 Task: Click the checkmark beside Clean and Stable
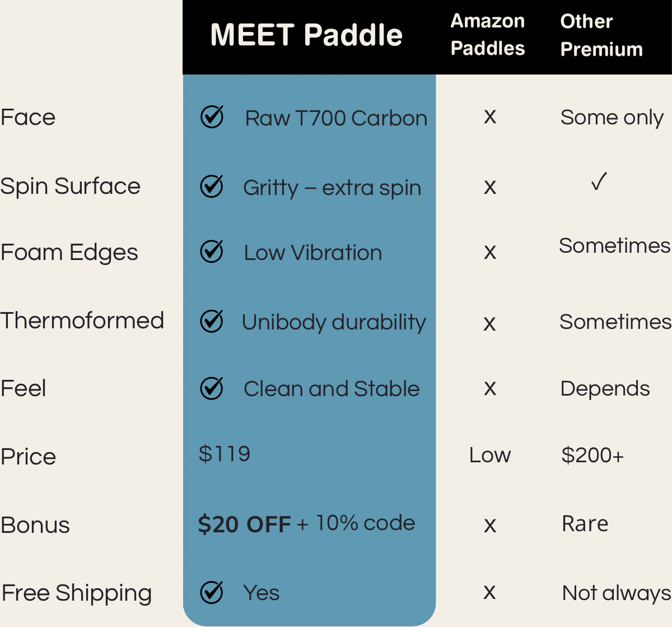pyautogui.click(x=212, y=388)
